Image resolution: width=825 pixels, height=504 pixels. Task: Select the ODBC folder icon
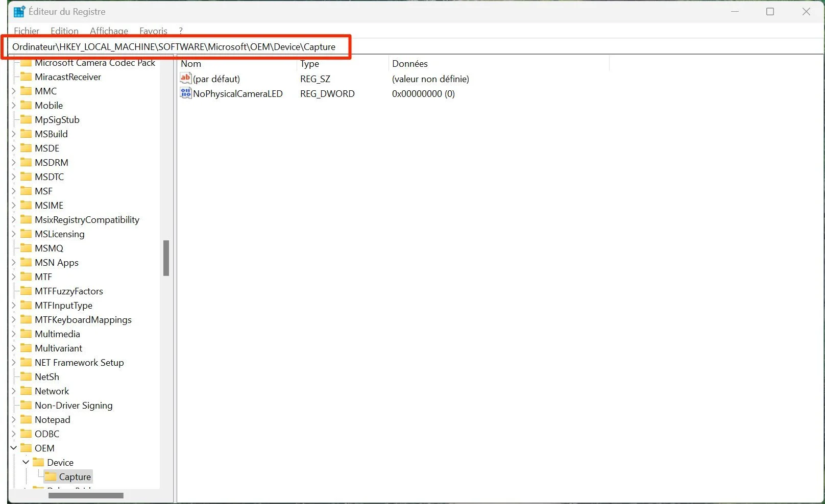[x=26, y=434]
